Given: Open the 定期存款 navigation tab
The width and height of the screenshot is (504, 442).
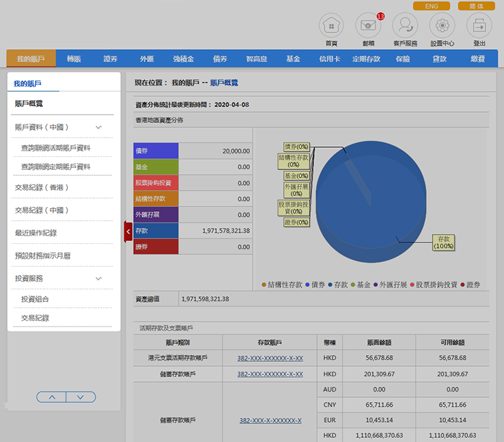Looking at the screenshot, I should (367, 59).
